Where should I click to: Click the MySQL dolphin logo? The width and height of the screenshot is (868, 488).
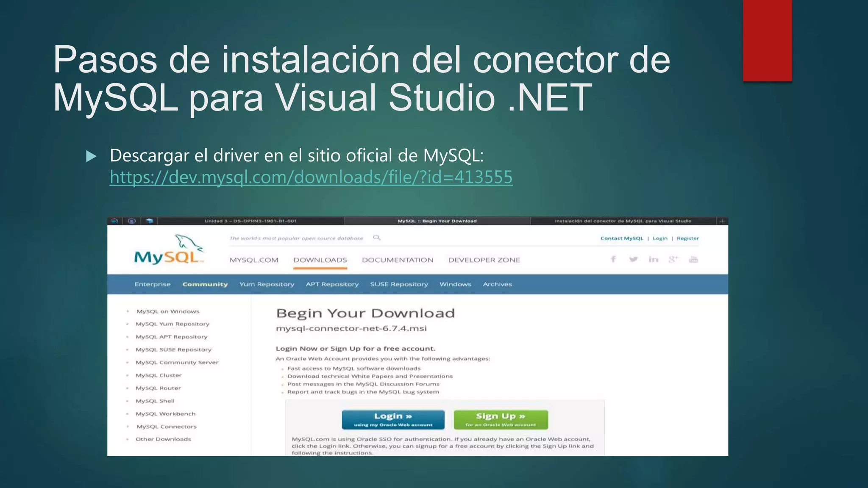tap(169, 250)
